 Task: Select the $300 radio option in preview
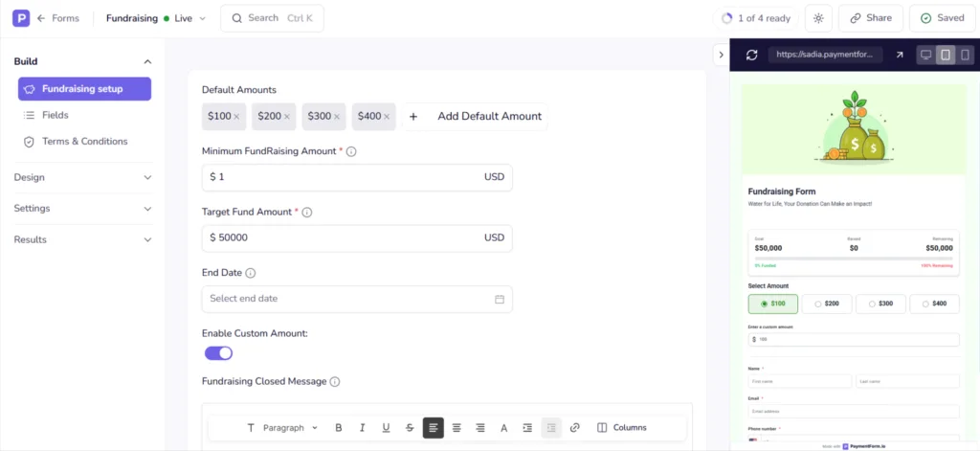point(880,304)
